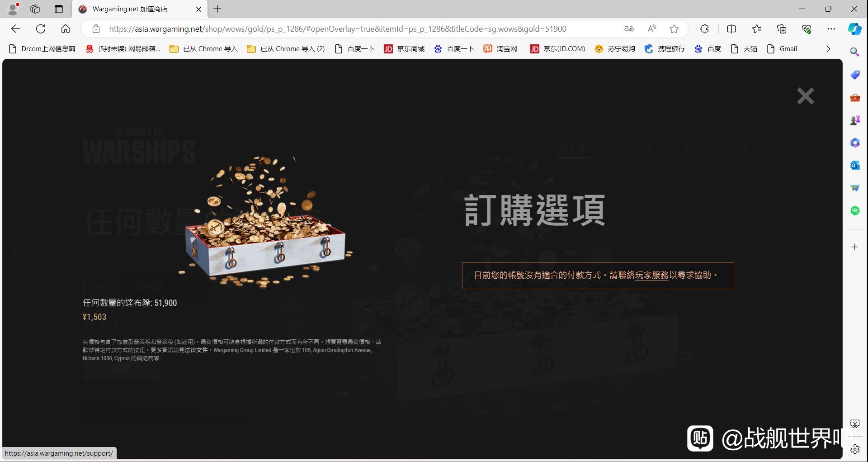Image resolution: width=868 pixels, height=462 pixels.
Task: Close the order options overlay
Action: click(x=805, y=96)
